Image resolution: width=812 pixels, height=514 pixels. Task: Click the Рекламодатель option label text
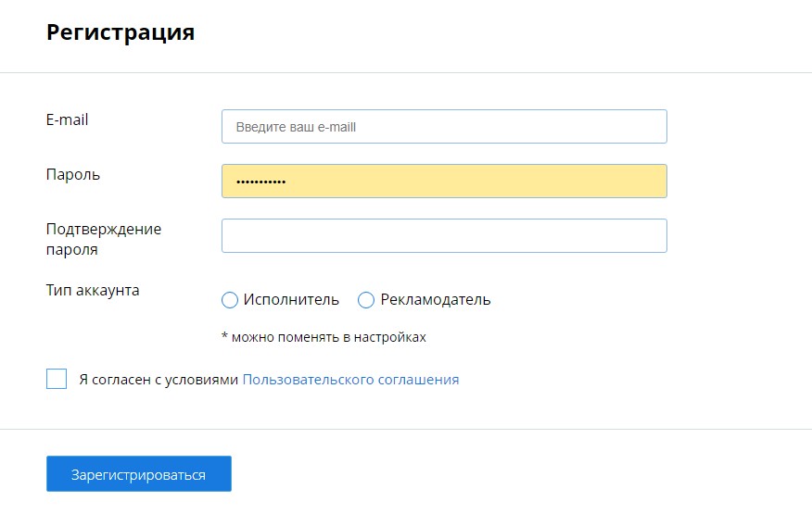tap(436, 300)
